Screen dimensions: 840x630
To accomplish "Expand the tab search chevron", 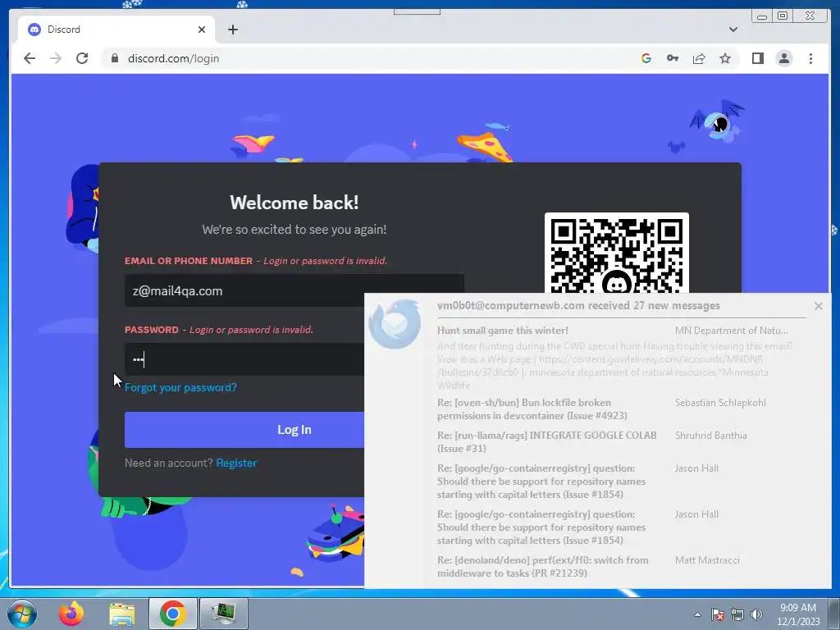I will (x=733, y=30).
